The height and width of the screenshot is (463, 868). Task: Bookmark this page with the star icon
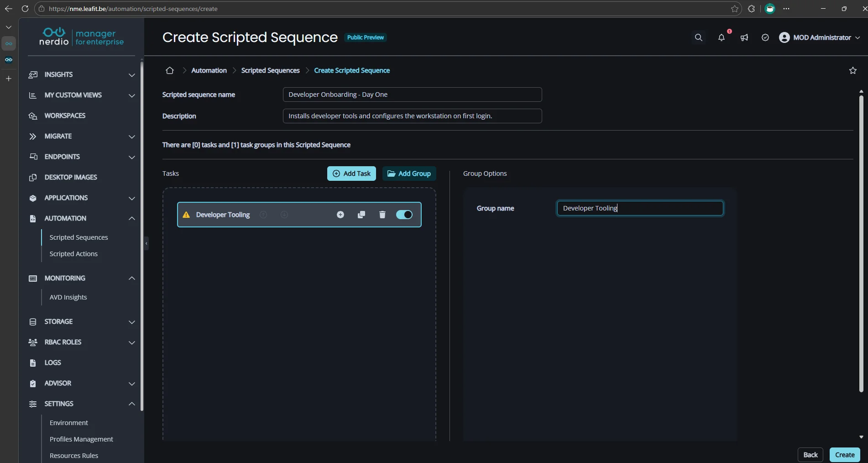(x=853, y=70)
